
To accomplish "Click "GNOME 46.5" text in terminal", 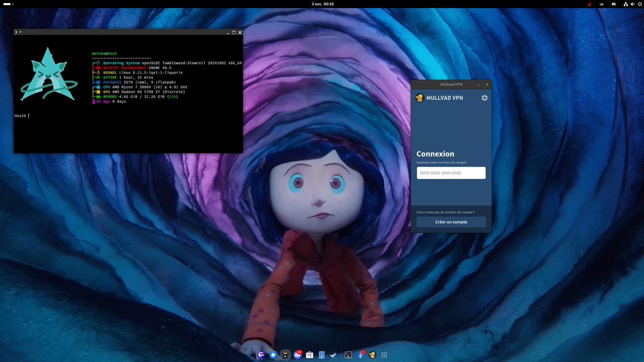I will tap(160, 68).
